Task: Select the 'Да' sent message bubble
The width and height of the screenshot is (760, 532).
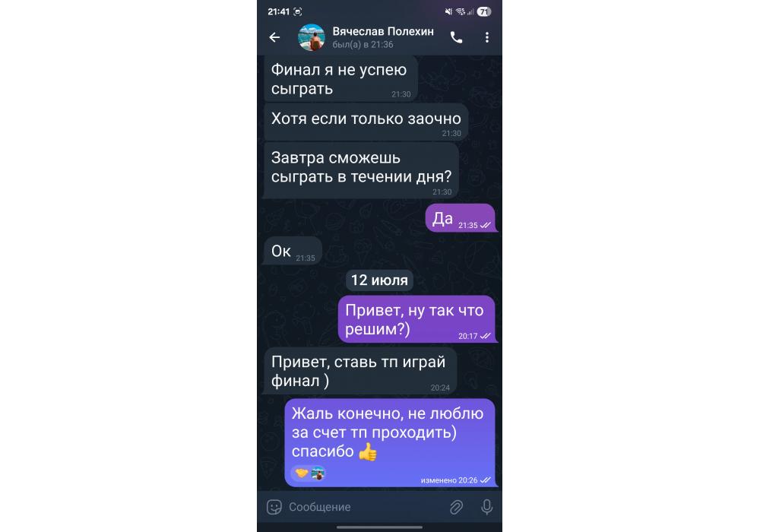Action: 460,218
